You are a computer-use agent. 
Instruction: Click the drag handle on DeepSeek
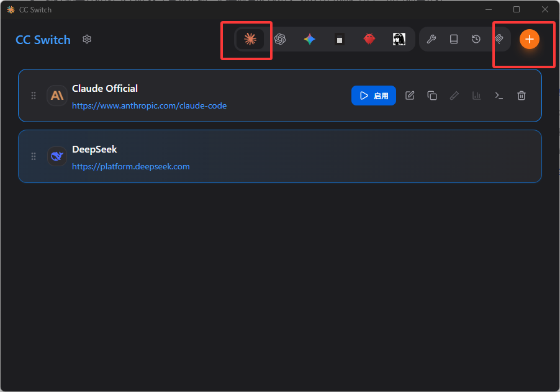(x=34, y=156)
